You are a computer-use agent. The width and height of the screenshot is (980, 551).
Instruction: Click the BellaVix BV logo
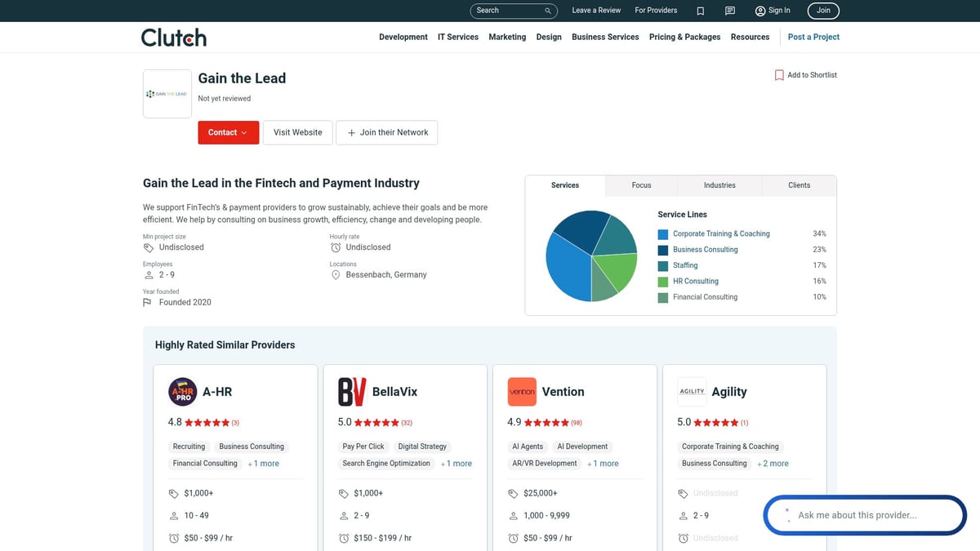click(352, 392)
